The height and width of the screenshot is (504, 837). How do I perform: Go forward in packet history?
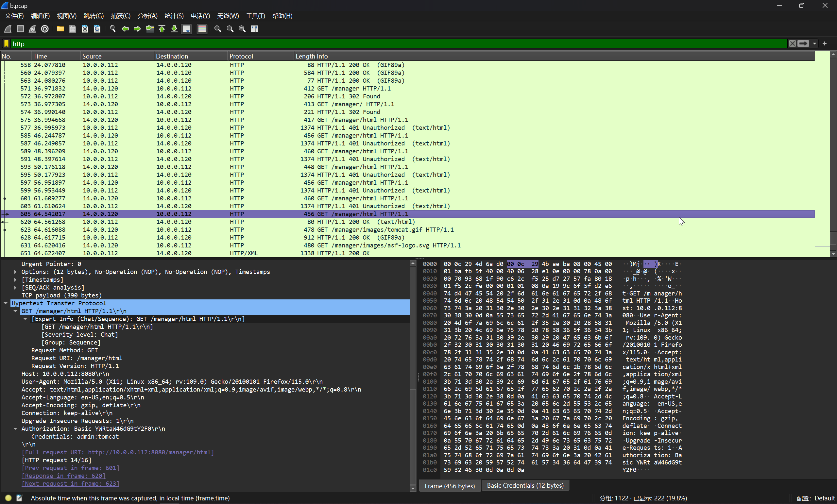[137, 29]
